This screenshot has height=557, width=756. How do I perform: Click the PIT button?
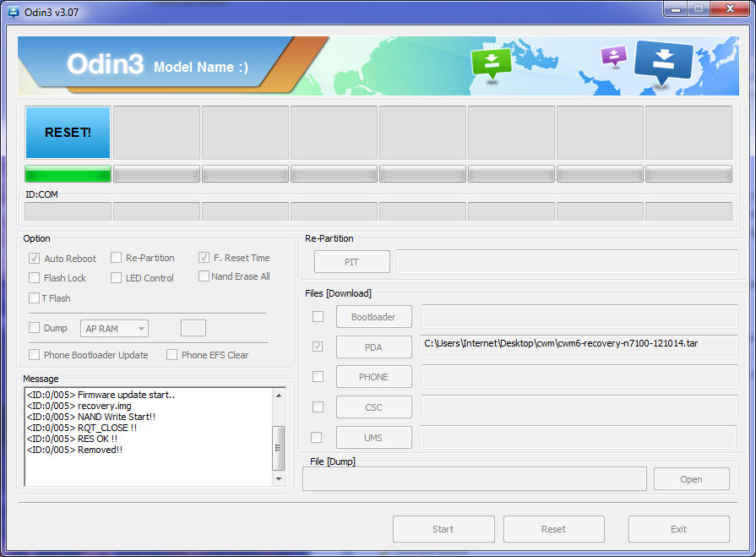[352, 262]
